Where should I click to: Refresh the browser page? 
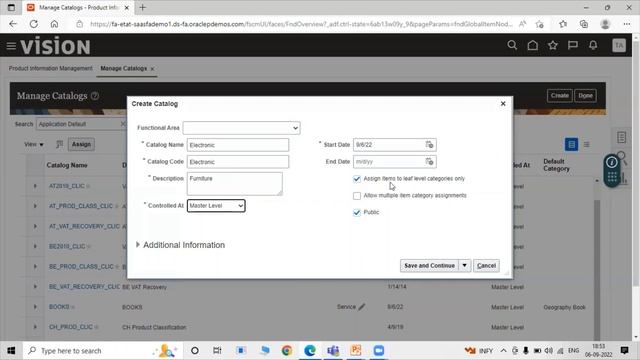(x=33, y=24)
